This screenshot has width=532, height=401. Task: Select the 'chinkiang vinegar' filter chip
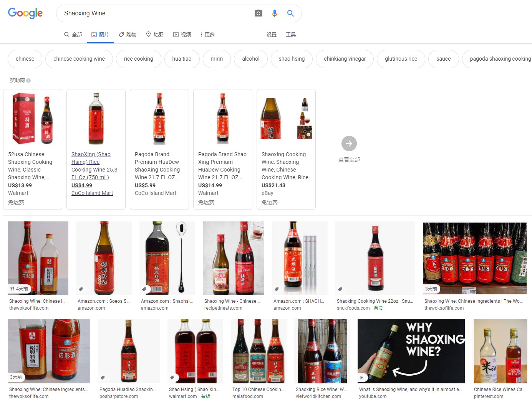click(345, 59)
